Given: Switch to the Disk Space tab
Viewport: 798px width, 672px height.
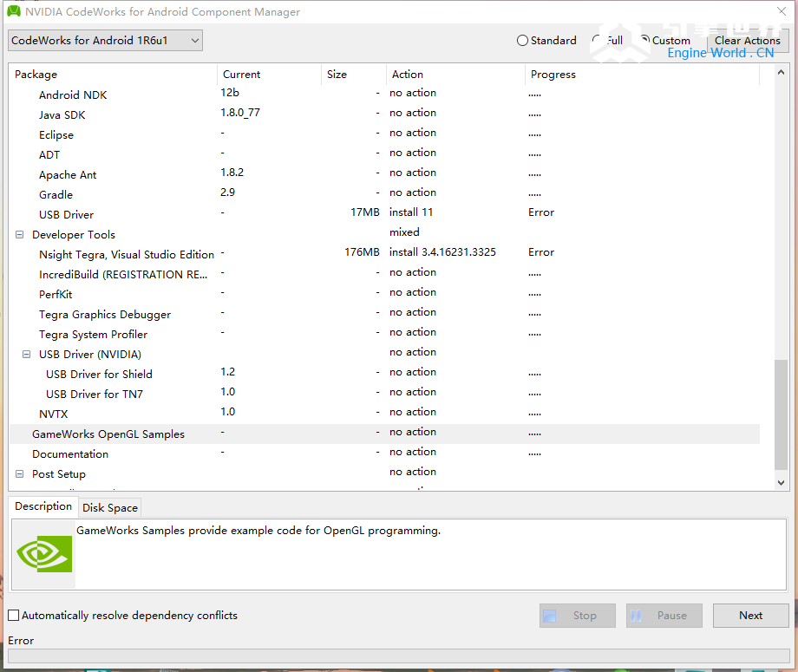Looking at the screenshot, I should tap(110, 508).
